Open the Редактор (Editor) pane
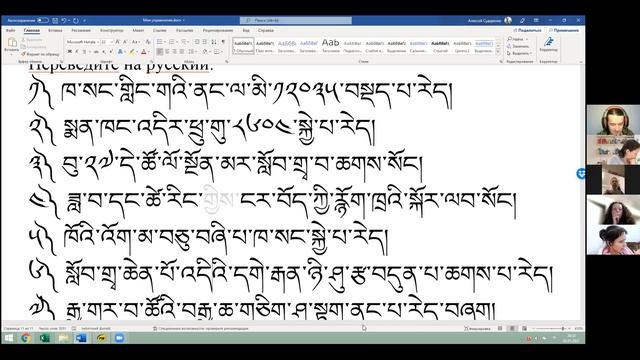Screen dimensions: 640x360 coord(548,44)
